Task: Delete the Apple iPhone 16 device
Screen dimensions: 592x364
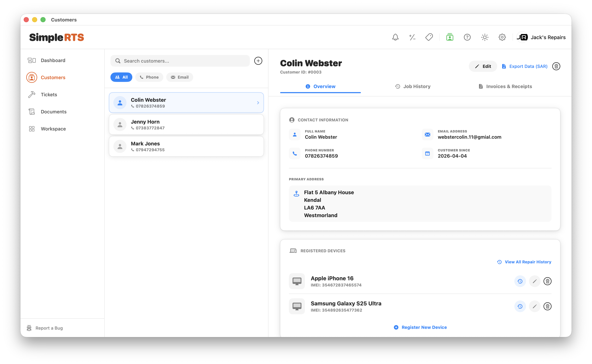Action: (547, 281)
